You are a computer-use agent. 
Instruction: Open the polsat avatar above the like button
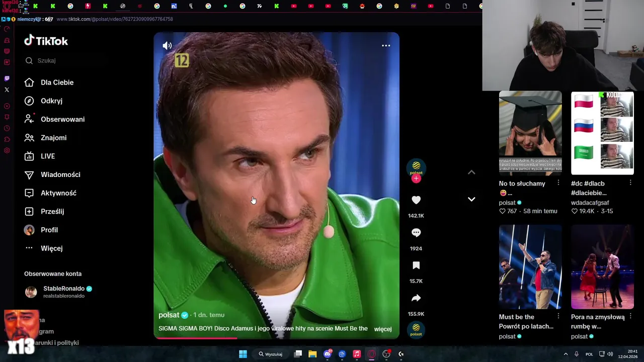coord(416,167)
